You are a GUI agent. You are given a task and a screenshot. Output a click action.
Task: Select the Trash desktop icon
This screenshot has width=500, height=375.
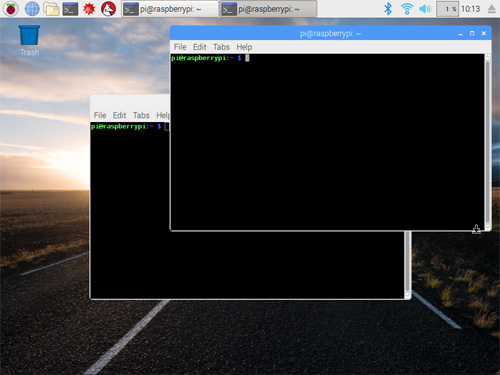click(29, 41)
